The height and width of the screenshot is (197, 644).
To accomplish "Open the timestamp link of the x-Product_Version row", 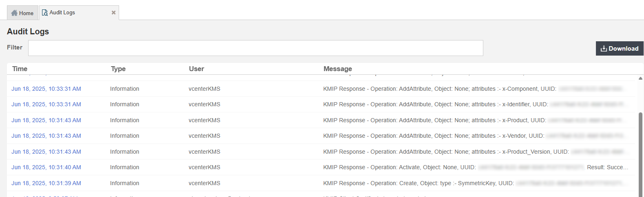I will pos(46,152).
